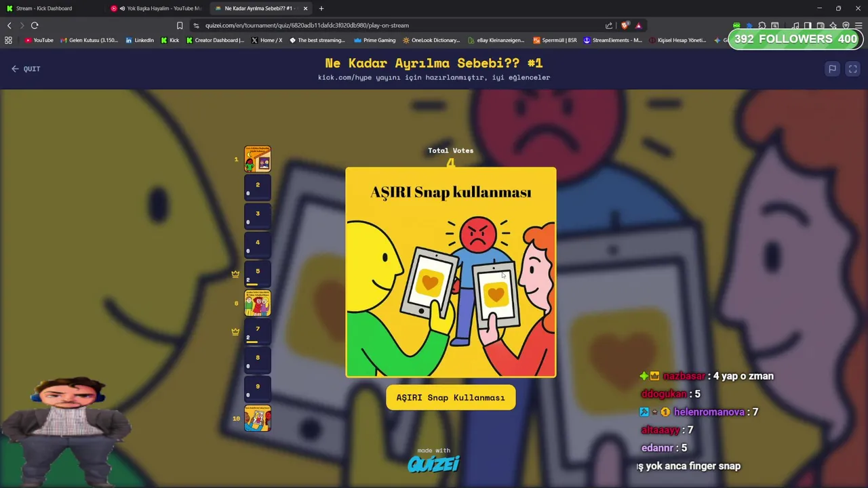The height and width of the screenshot is (488, 868).
Task: Click the main AŞIRI Snap kullanması image
Action: tap(451, 272)
